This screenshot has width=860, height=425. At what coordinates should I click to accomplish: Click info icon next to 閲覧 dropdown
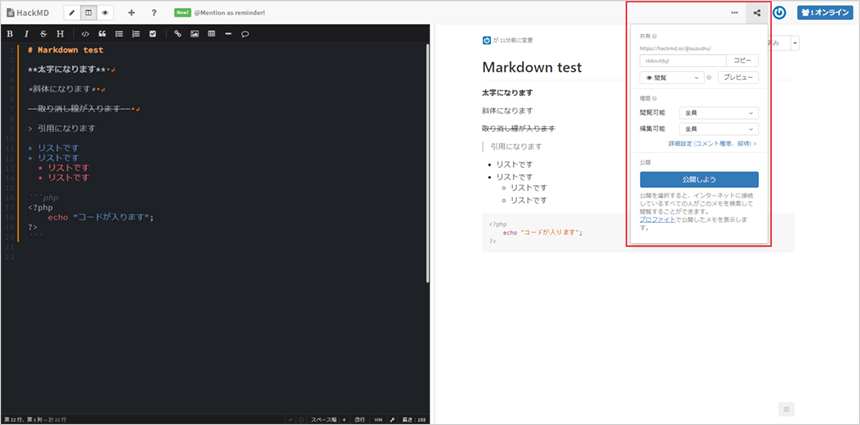pos(709,78)
